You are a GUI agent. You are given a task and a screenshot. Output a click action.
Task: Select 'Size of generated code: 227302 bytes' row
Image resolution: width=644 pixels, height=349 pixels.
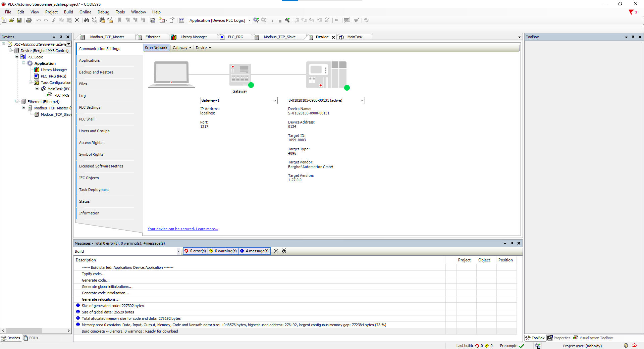tap(295, 306)
